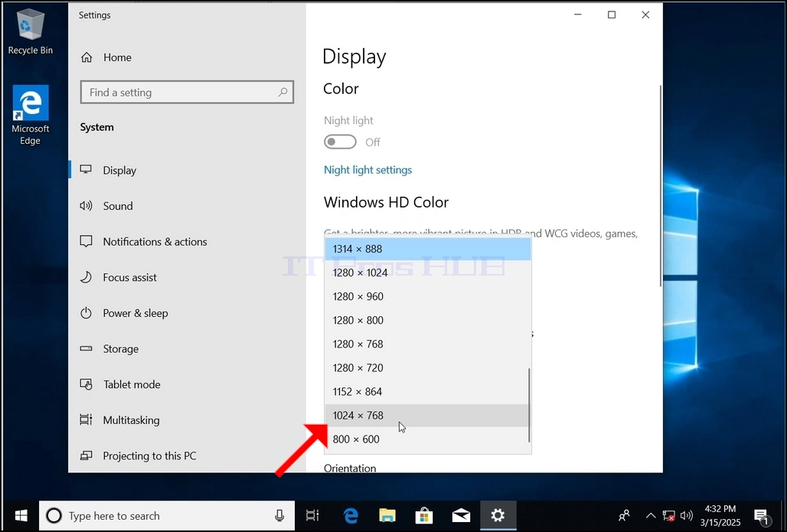This screenshot has height=532, width=787.
Task: Choose 1152 × 864 resolution
Action: (428, 391)
